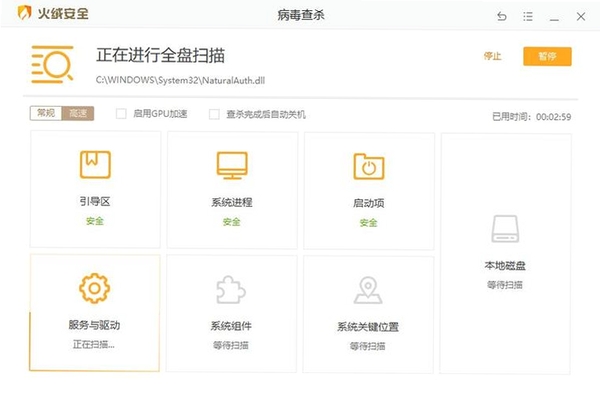Image resolution: width=600 pixels, height=395 pixels.
Task: Click the 系统组件 label text
Action: click(231, 326)
